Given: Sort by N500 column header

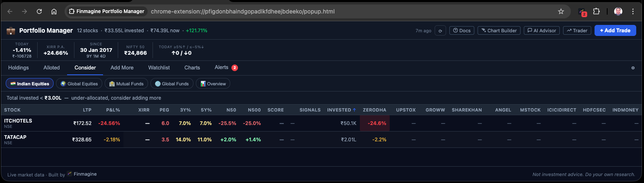Looking at the screenshot, I should pos(254,110).
